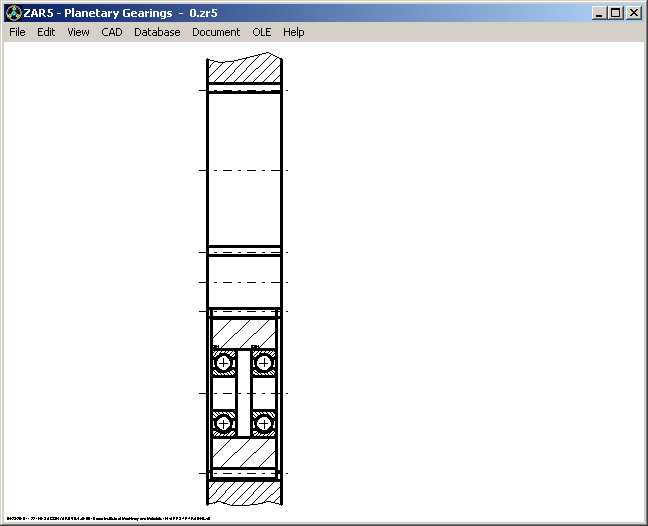The image size is (648, 526).
Task: Click the vertical spacer between the bearings
Action: (244, 393)
